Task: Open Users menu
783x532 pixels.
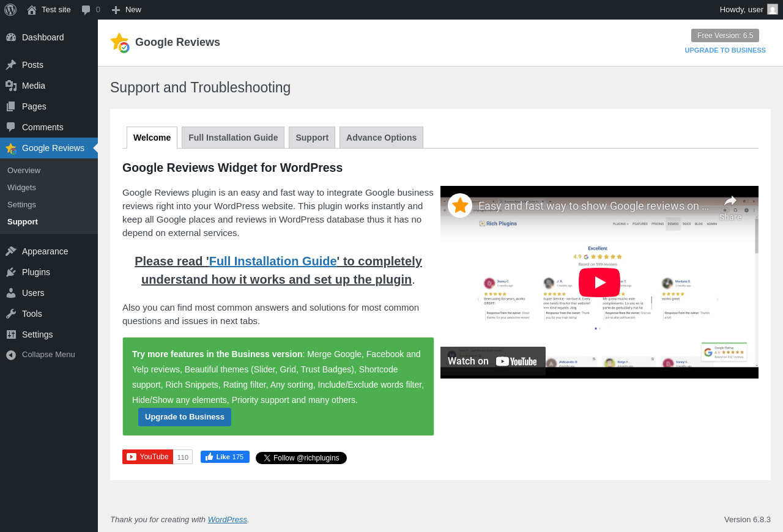Action: pos(49,293)
